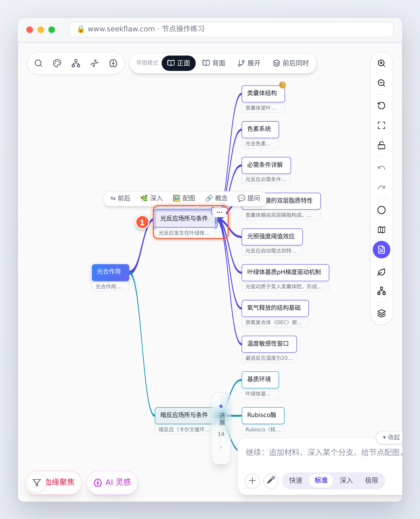This screenshot has height=519, width=420.
Task: Click the plus button beside the microphone
Action: point(252,481)
